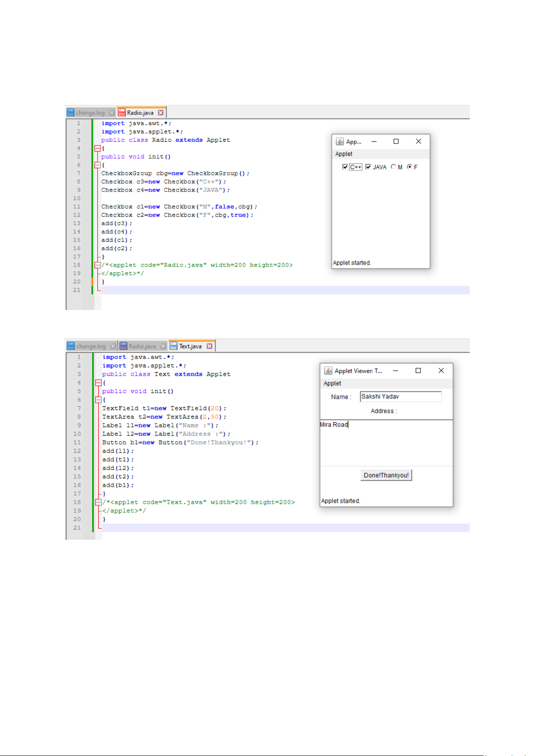
Task: Close the Radio.java tab in top editor
Action: 161,113
